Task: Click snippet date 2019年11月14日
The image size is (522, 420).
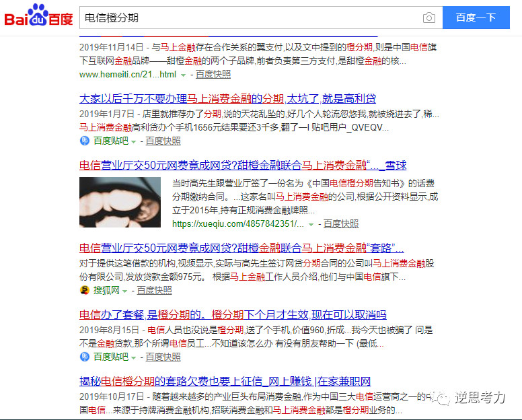Action: click(x=112, y=47)
